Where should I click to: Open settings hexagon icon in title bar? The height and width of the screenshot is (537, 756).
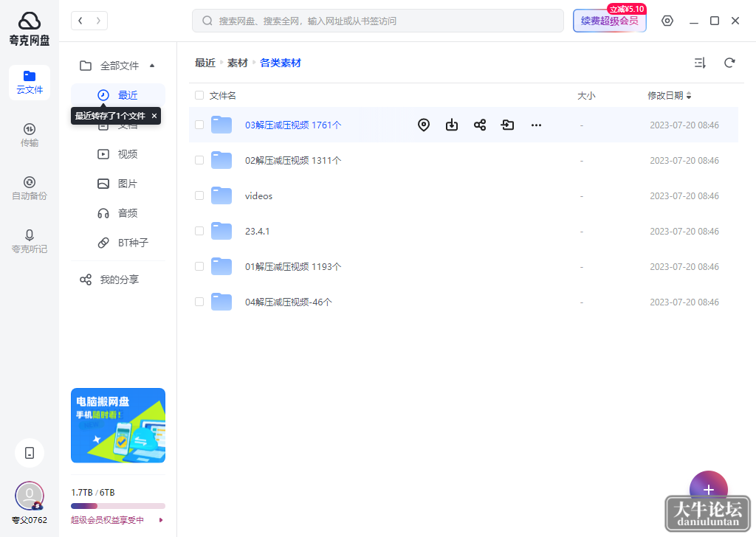(667, 21)
